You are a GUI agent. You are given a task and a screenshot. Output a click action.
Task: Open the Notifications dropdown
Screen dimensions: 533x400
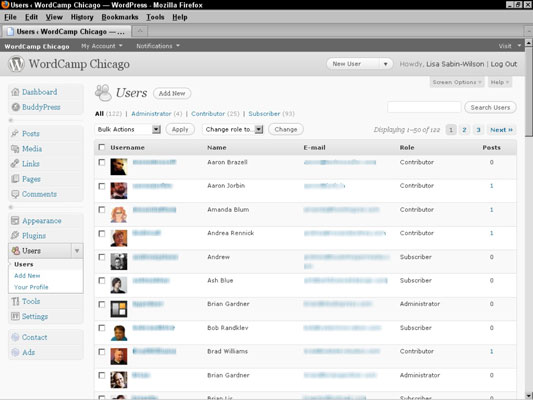158,46
